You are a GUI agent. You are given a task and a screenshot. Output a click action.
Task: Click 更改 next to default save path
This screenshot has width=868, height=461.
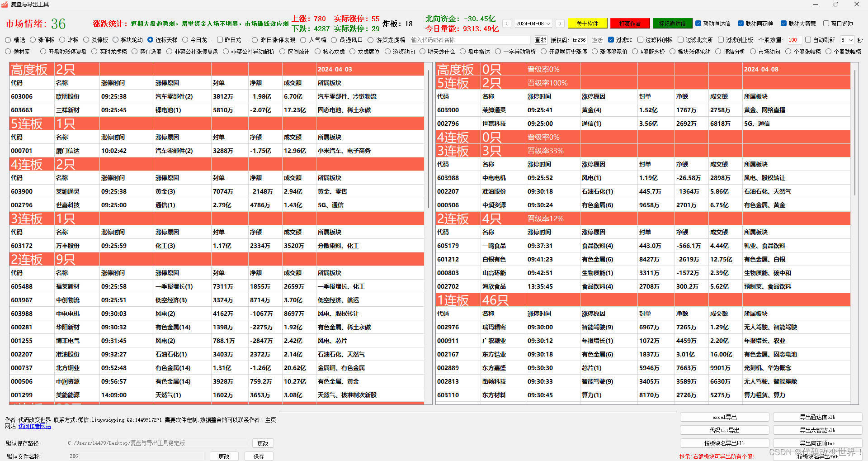click(x=263, y=443)
